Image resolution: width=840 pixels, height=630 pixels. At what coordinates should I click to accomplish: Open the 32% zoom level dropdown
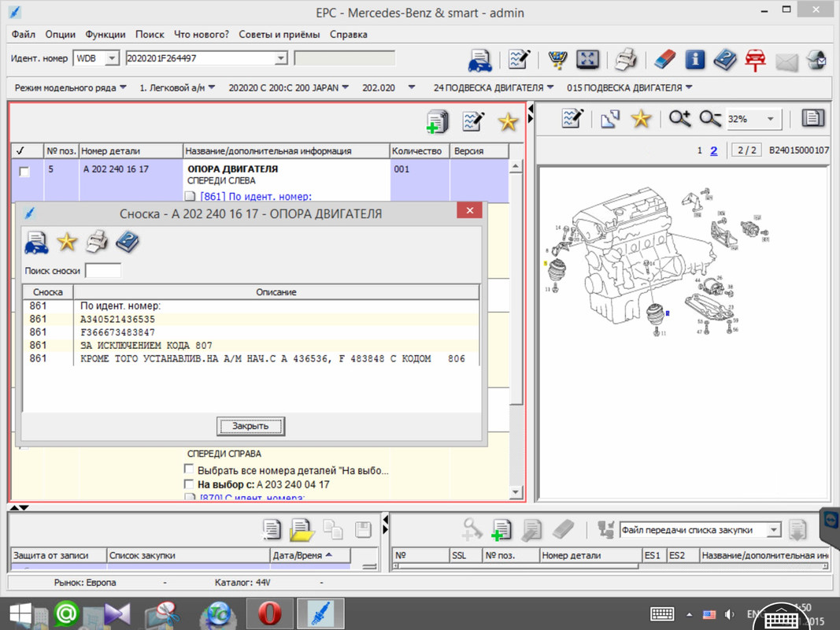[x=769, y=119]
